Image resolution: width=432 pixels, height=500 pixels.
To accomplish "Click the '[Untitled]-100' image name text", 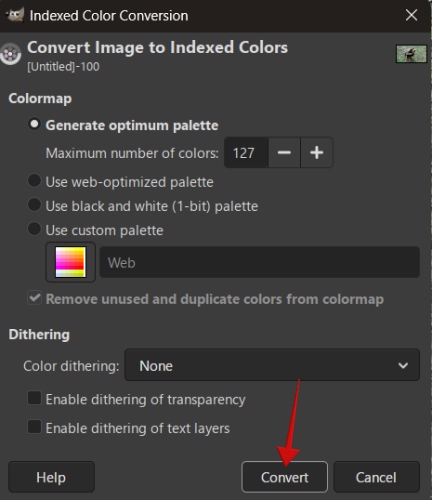I will point(63,67).
